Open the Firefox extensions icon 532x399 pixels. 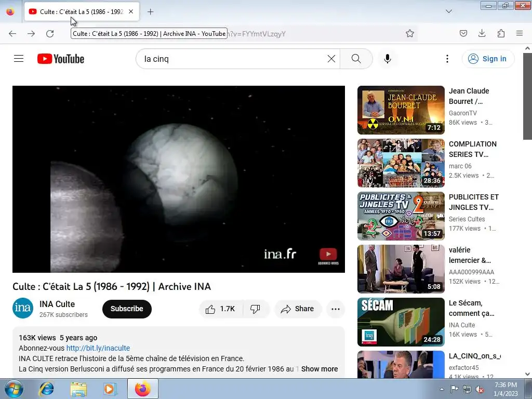click(x=501, y=33)
